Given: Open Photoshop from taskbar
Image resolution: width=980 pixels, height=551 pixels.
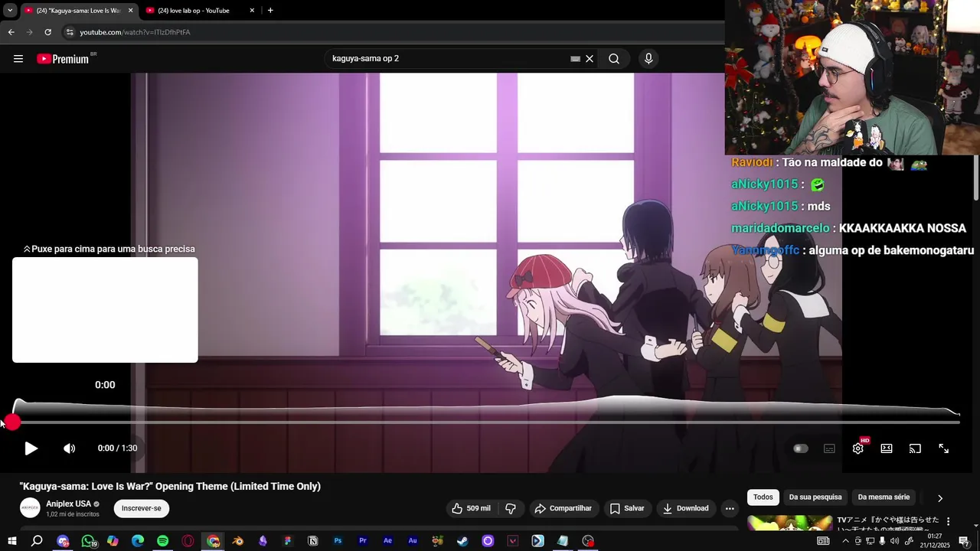Looking at the screenshot, I should 338,541.
